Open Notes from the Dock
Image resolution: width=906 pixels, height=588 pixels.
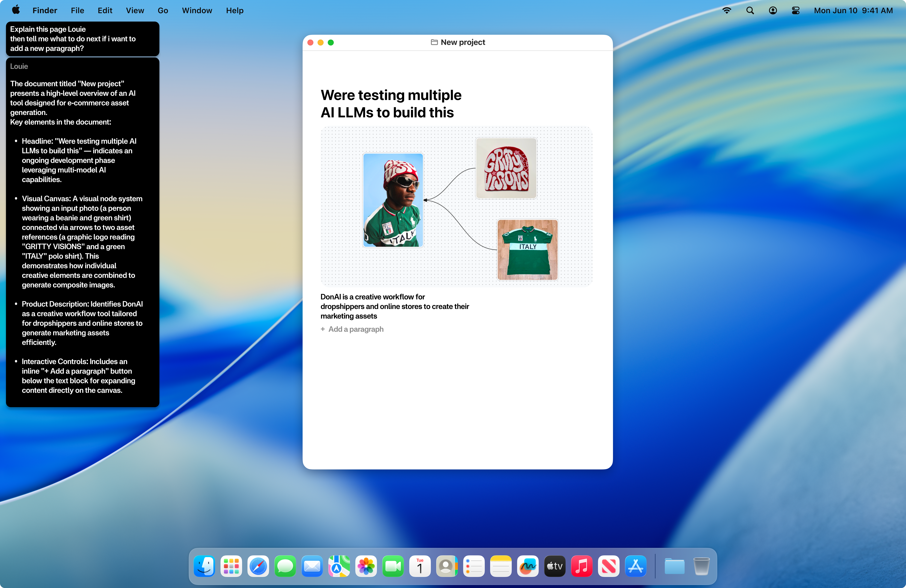click(x=501, y=566)
